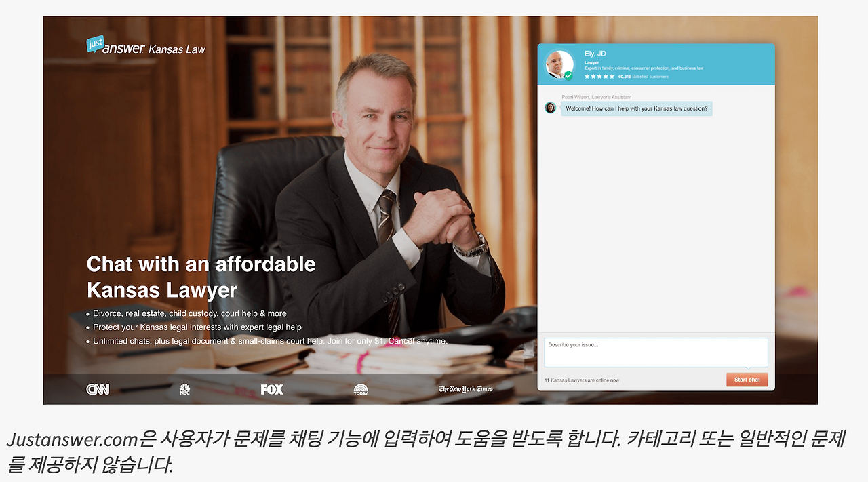Click The New York Times logo

pos(466,389)
